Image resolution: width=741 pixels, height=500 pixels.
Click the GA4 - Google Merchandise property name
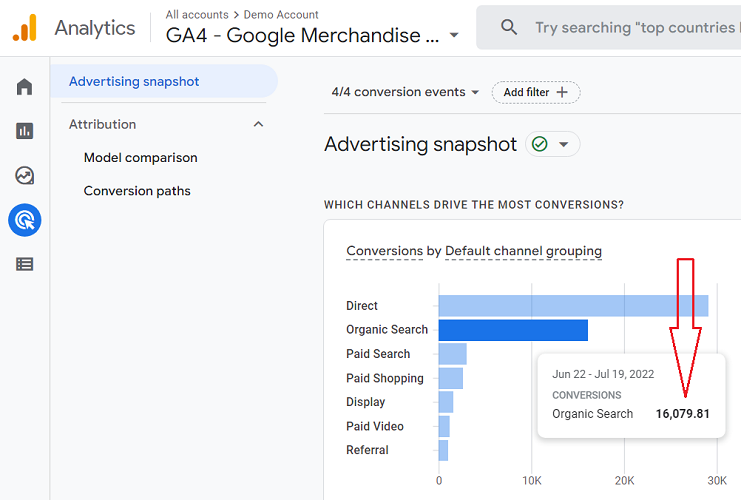[x=302, y=35]
